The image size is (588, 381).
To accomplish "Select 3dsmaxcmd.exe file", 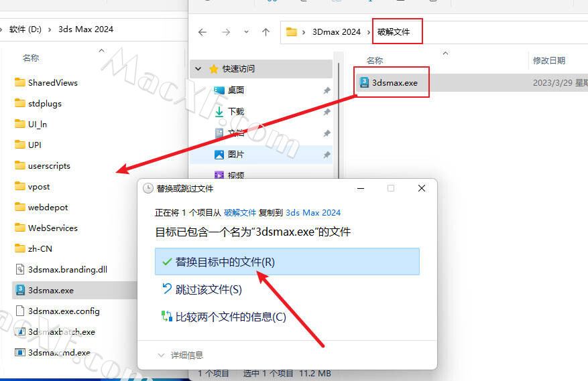I will point(52,352).
